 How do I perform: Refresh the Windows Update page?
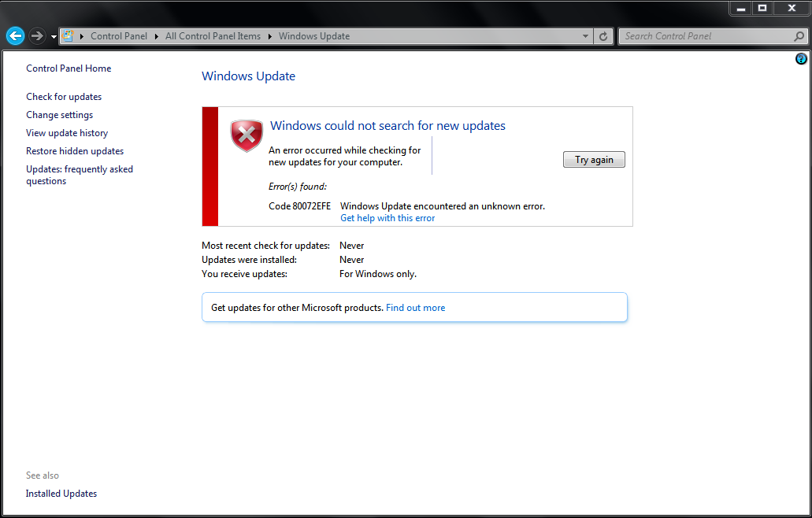pyautogui.click(x=603, y=36)
